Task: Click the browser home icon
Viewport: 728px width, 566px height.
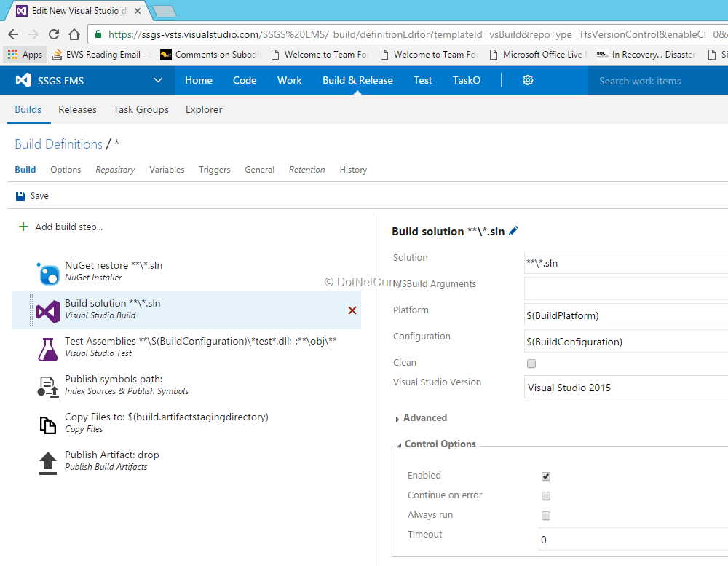Action: [x=74, y=34]
